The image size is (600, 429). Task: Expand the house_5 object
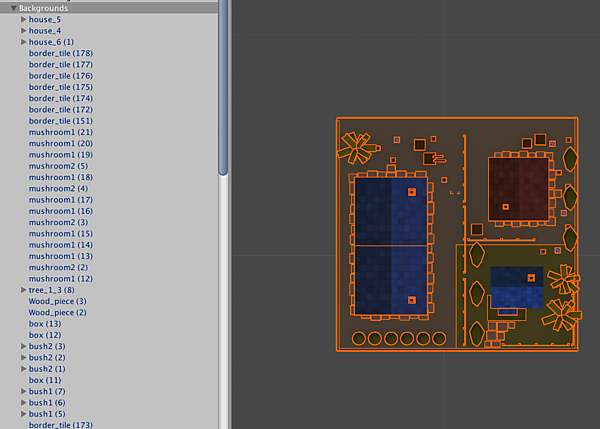coord(23,19)
